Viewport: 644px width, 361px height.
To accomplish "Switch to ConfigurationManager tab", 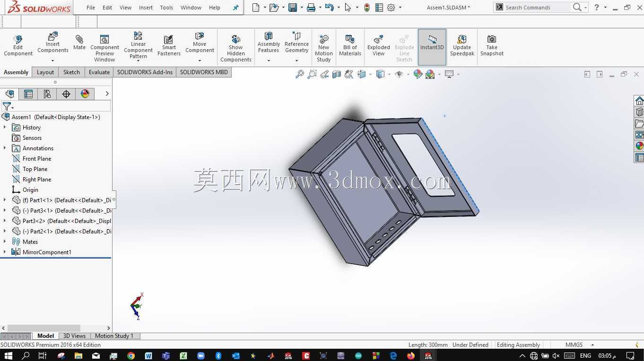I will tap(47, 94).
